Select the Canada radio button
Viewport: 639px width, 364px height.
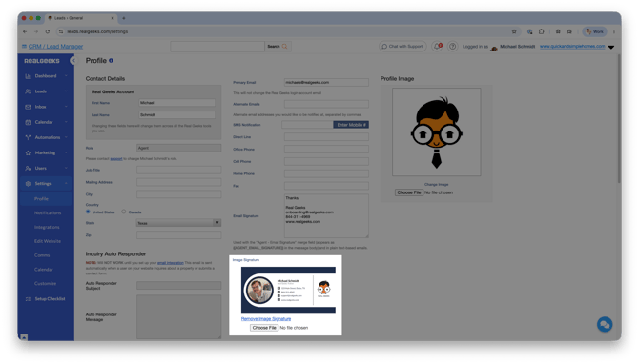click(123, 212)
